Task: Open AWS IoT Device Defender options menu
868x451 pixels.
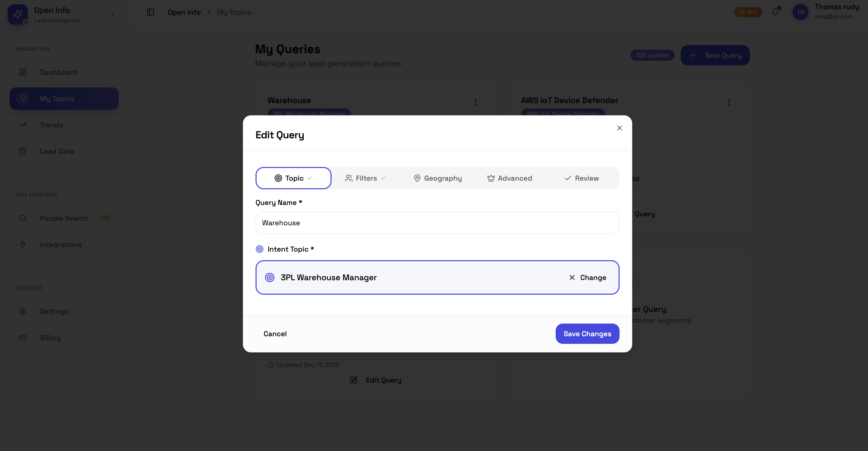Action: [x=729, y=102]
